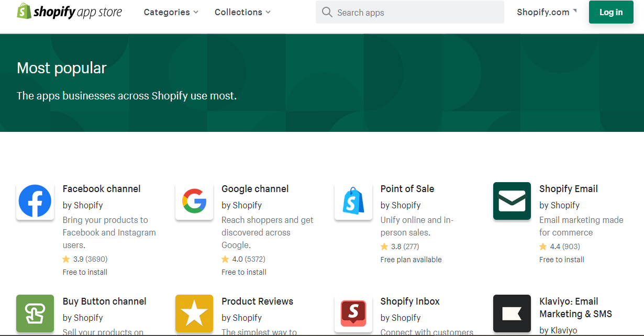
Task: Click the Log in button
Action: point(611,12)
